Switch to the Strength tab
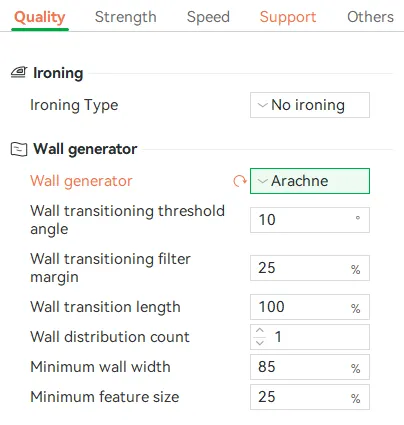Screen dimensions: 404x425 [126, 17]
